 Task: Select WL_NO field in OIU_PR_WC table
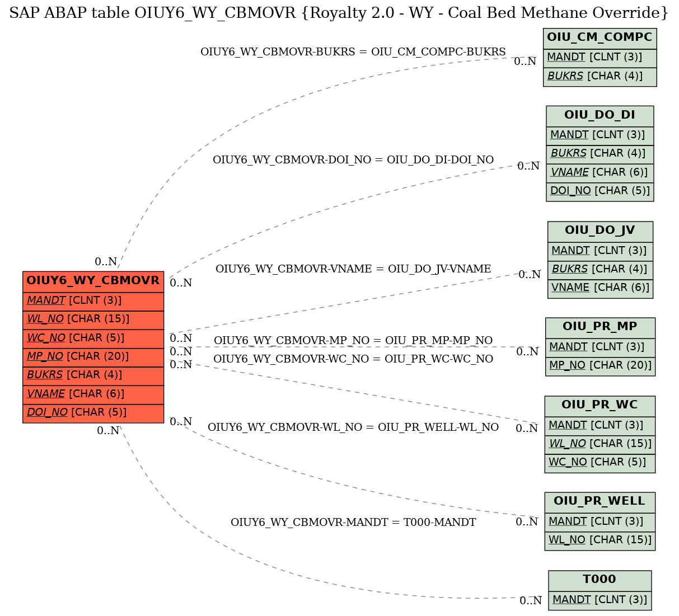click(x=600, y=444)
